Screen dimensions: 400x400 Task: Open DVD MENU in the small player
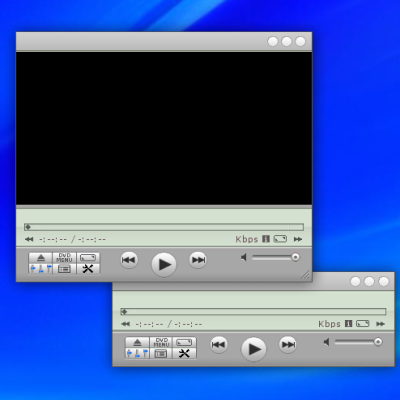(x=161, y=342)
